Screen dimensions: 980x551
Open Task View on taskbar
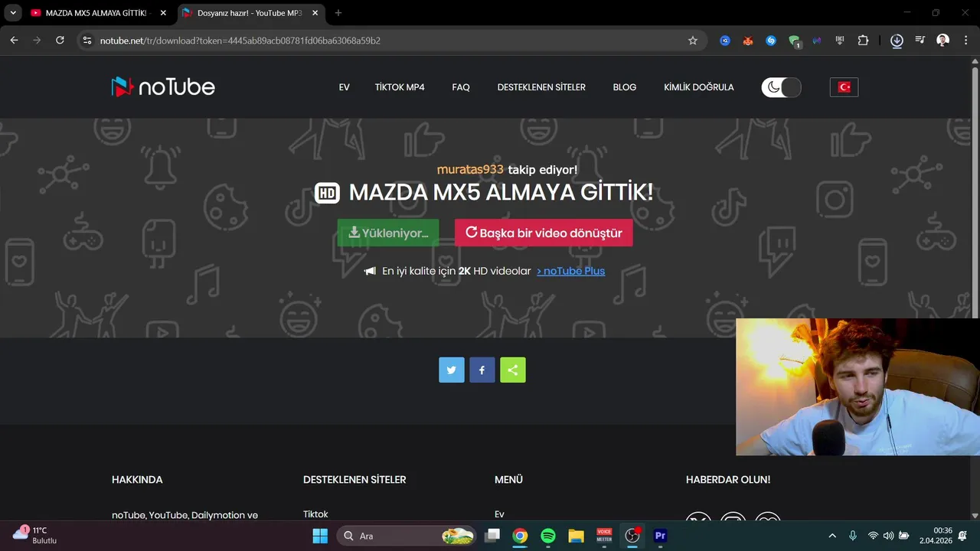(x=492, y=536)
